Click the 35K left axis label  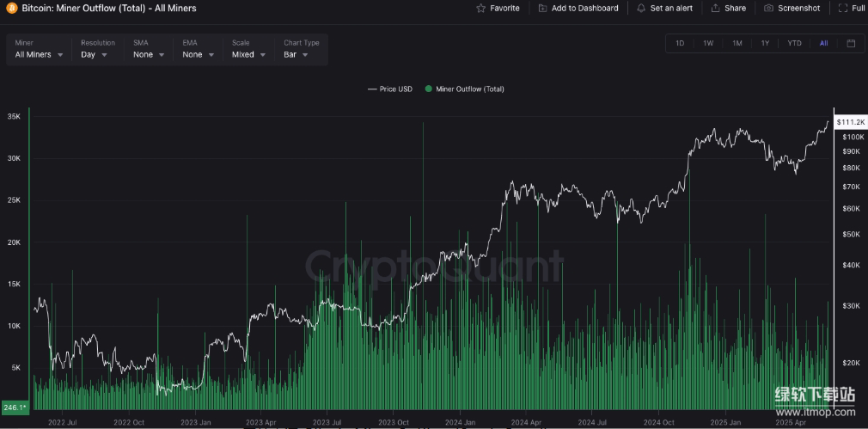click(14, 117)
